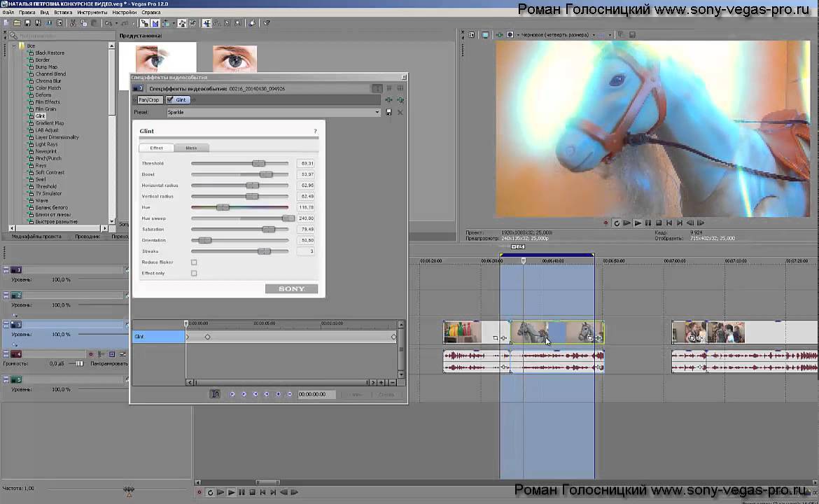Image resolution: width=819 pixels, height=504 pixels.
Task: Stop playback in the preview window
Action: click(x=659, y=223)
